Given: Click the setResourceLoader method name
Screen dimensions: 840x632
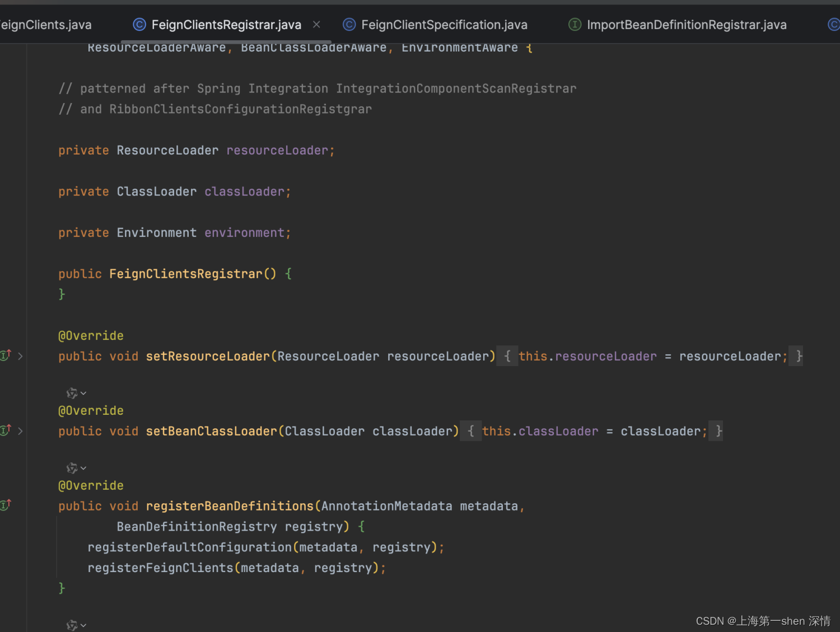Looking at the screenshot, I should (208, 357).
